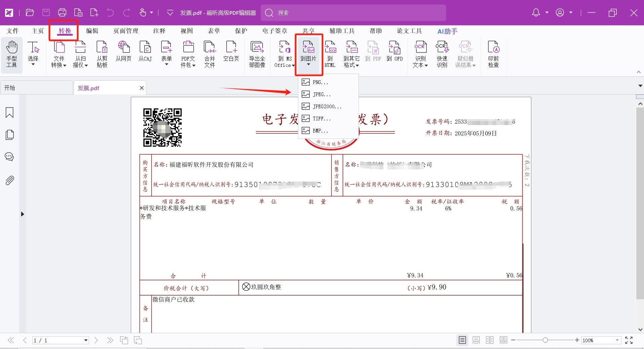
Task: Switch to the Comment (注释) tab
Action: tap(159, 31)
